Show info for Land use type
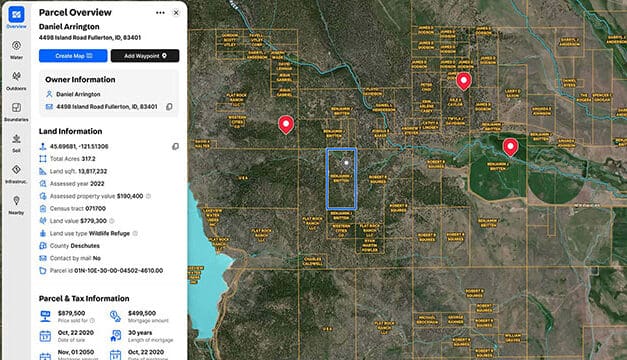The image size is (627, 360). [135, 233]
